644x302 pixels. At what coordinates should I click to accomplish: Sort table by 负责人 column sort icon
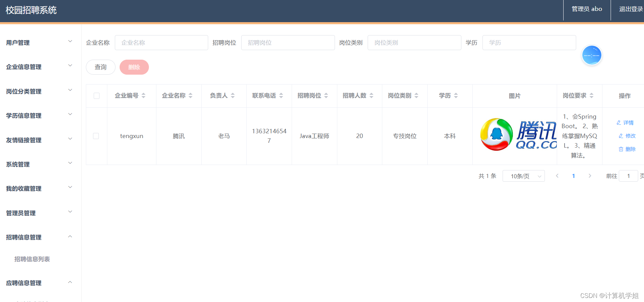tap(233, 96)
